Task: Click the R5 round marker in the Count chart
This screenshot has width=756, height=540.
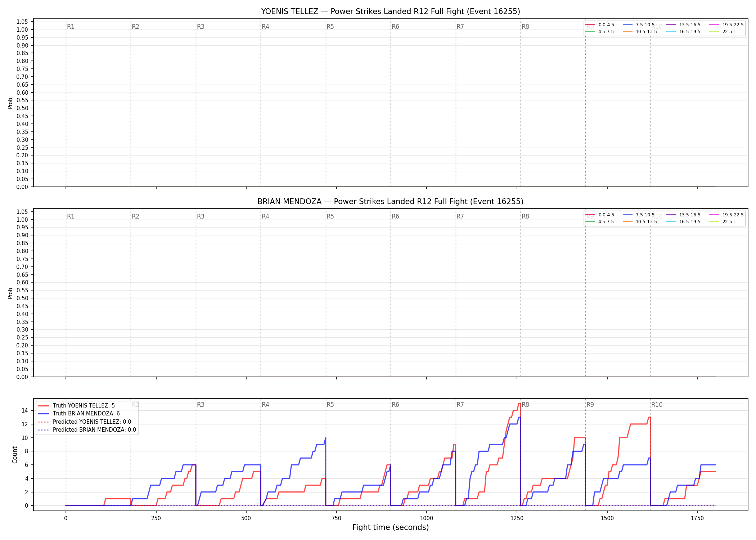Action: point(330,405)
